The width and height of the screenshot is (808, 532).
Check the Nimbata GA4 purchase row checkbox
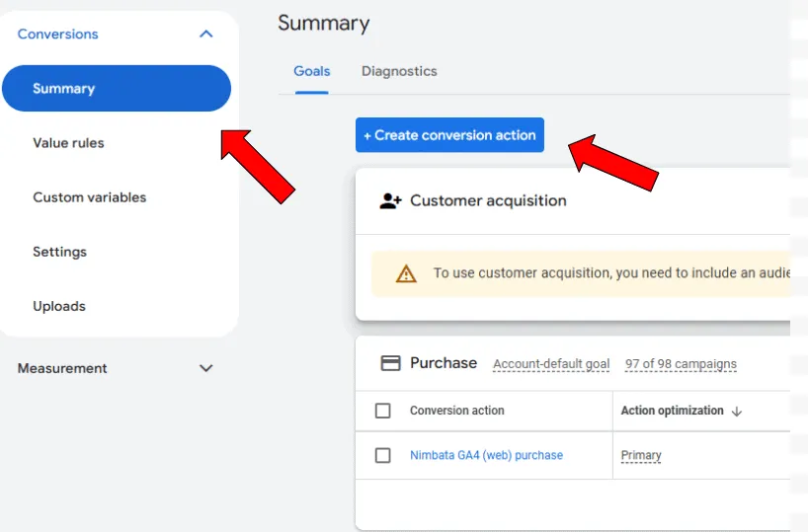pos(383,455)
